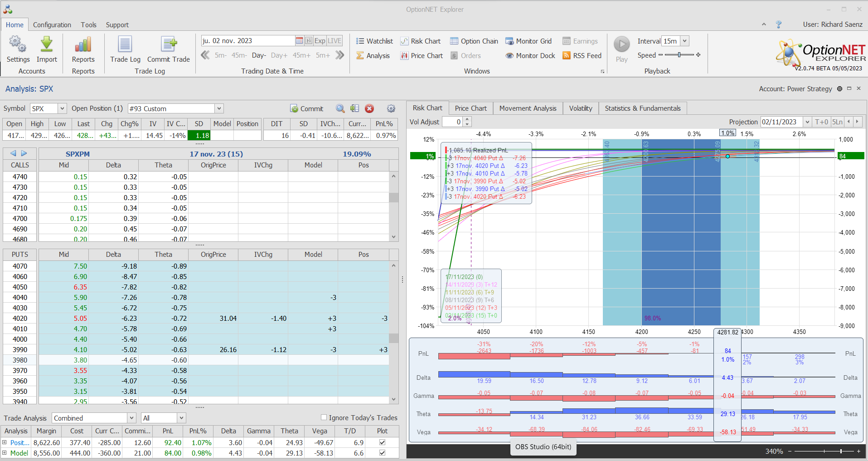Switch to the Movement Analysis tab
Screen dimensions: 868x461
[x=528, y=108]
